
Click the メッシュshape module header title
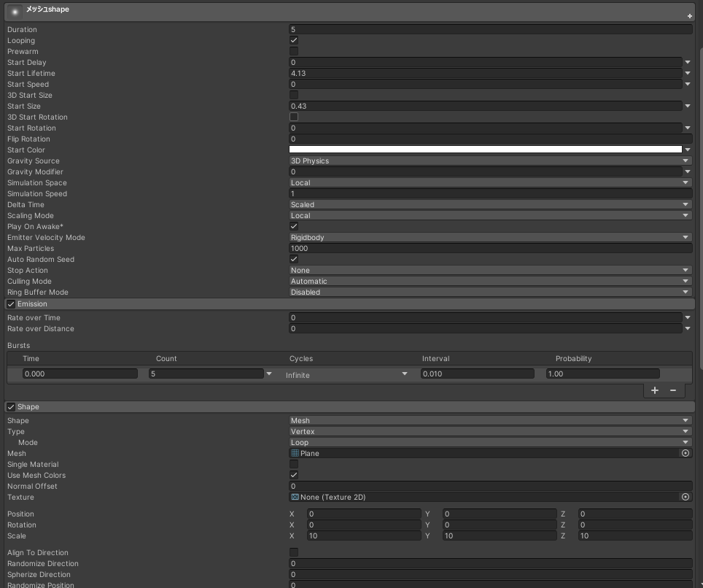coord(47,9)
